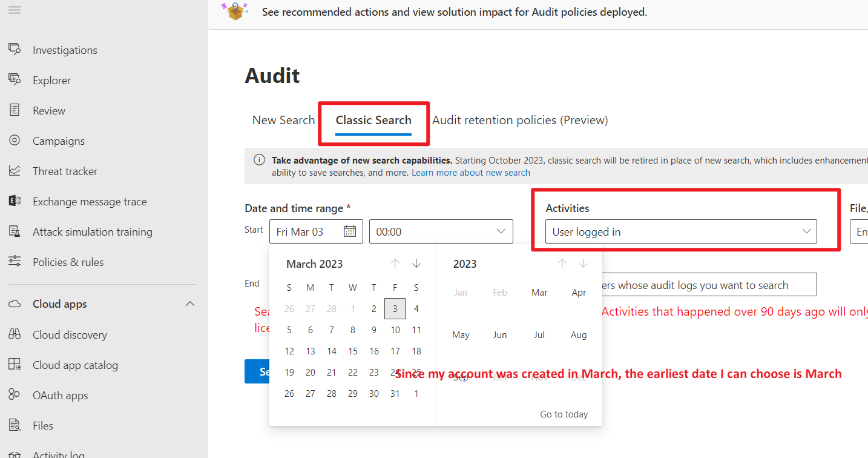This screenshot has height=458, width=868.
Task: Select March 31 in the calendar
Action: tap(395, 394)
